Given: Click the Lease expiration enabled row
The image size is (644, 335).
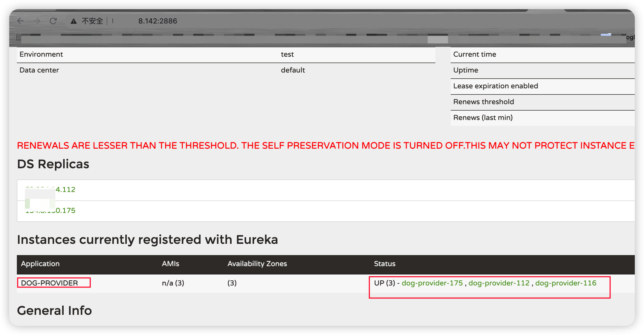Looking at the screenshot, I should [543, 86].
